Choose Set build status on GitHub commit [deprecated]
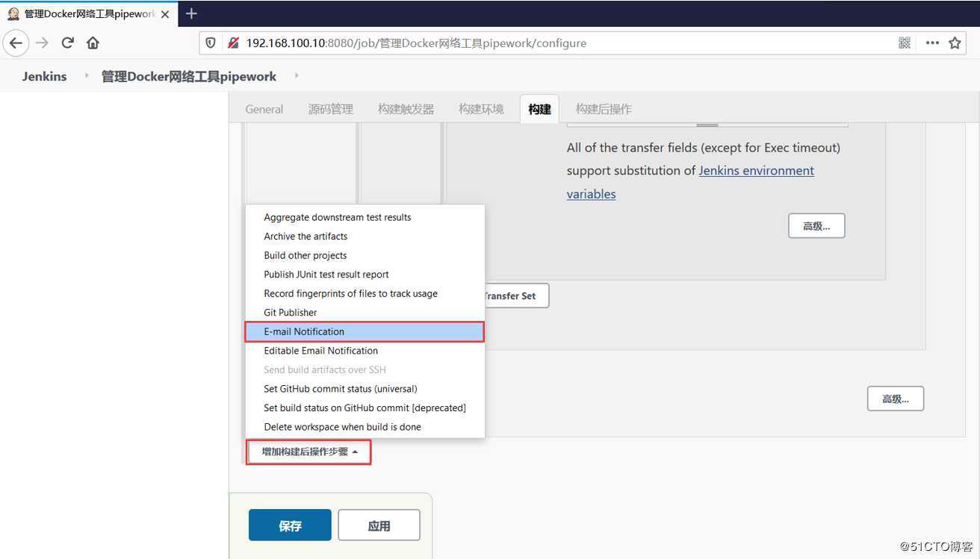The image size is (980, 559). tap(365, 407)
